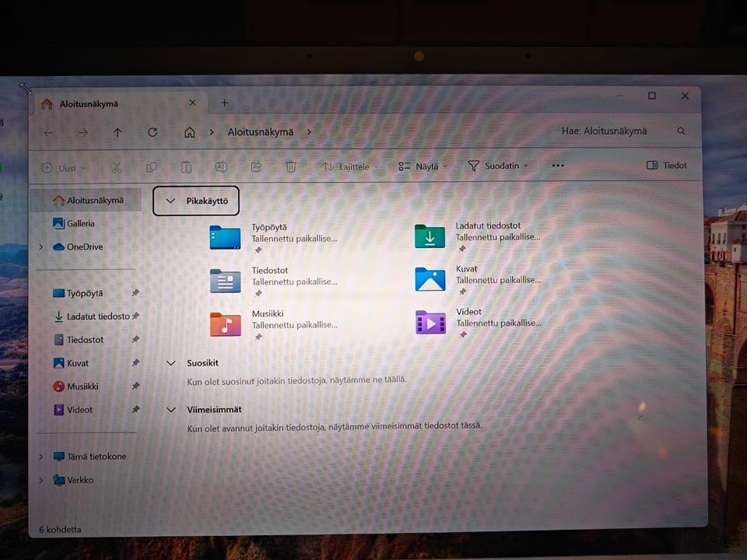747x560 pixels.
Task: Click the Aloitusnäkymä breadcrumb in address bar
Action: [261, 132]
